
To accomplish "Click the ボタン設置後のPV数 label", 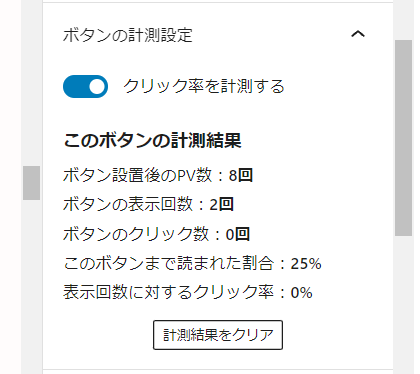I will coord(137,175).
